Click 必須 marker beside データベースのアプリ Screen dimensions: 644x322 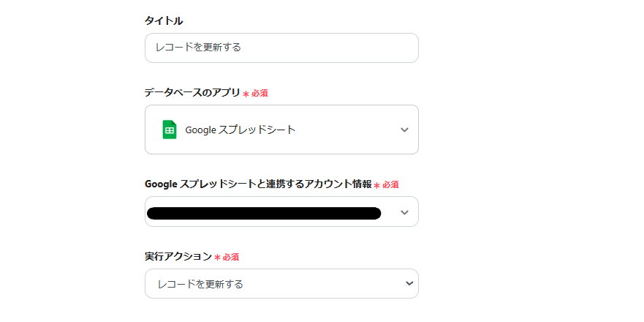pyautogui.click(x=260, y=94)
